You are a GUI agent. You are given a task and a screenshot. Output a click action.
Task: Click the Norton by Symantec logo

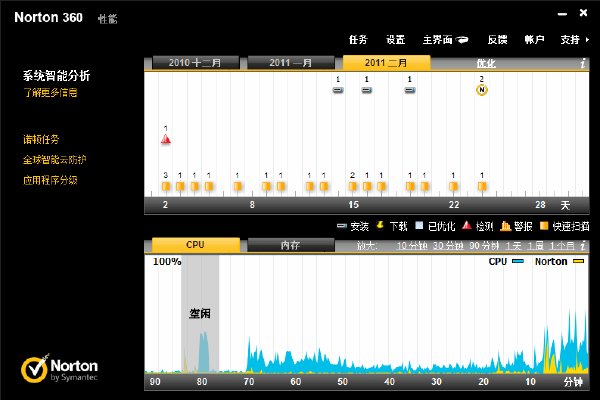coord(59,369)
